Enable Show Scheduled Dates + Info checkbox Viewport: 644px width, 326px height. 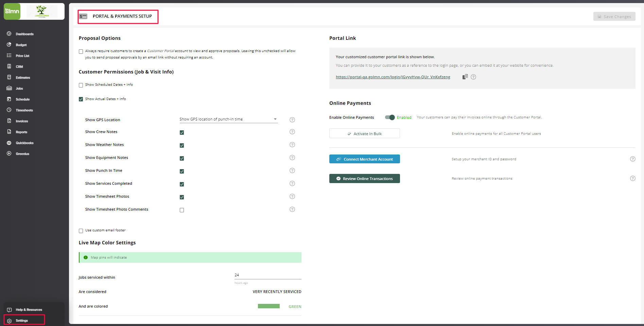coord(81,85)
